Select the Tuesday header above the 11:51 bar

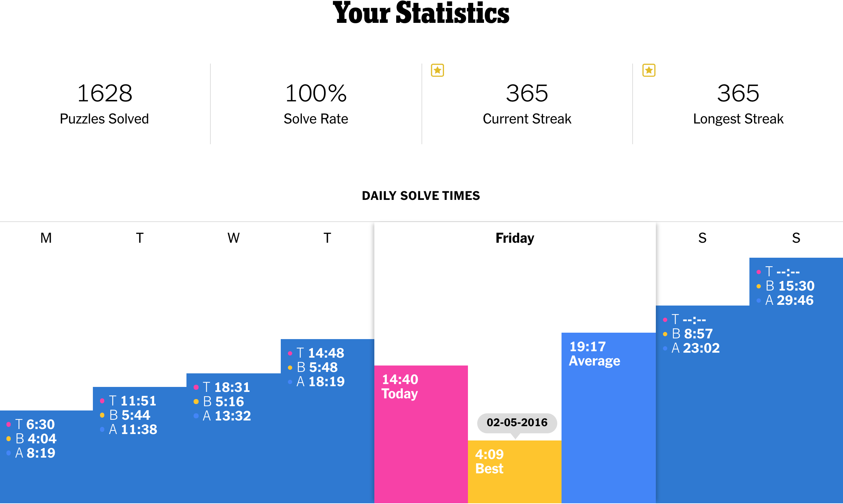tap(140, 238)
